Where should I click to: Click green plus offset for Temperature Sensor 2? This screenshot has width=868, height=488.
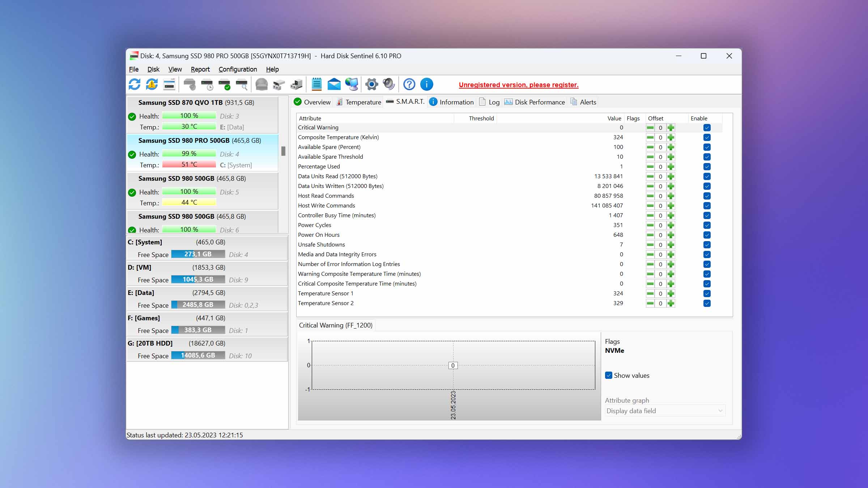[x=671, y=303]
